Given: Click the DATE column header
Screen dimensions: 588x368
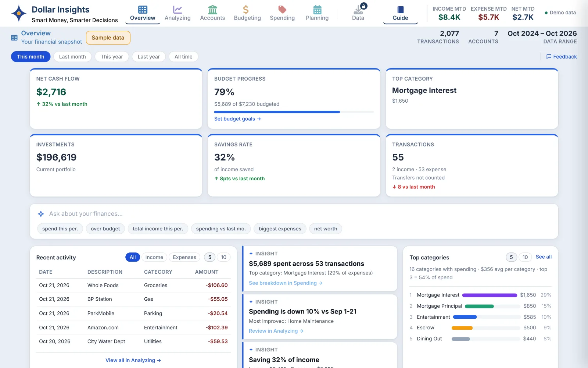Looking at the screenshot, I should (x=46, y=272).
